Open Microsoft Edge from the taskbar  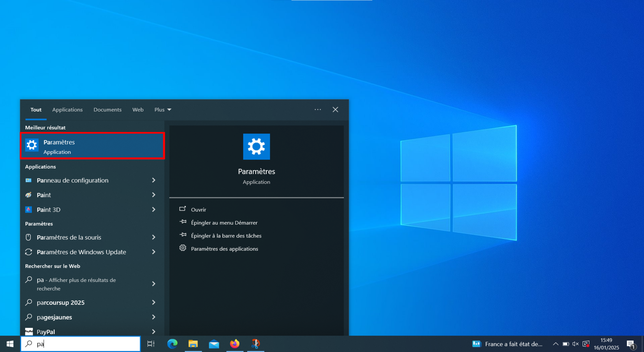172,344
